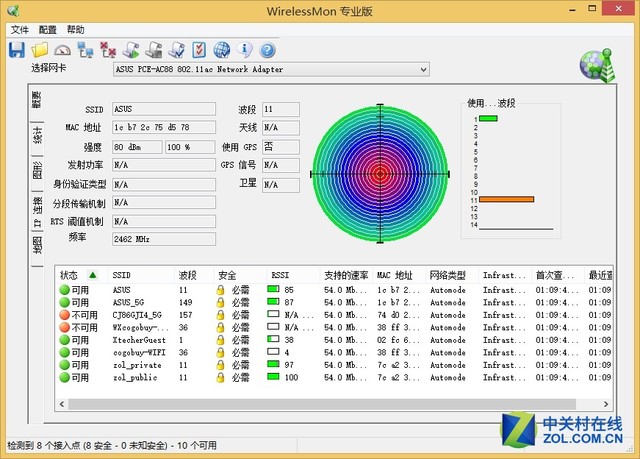Open options via the checklist clipboard icon
640x459 pixels.
point(199,50)
